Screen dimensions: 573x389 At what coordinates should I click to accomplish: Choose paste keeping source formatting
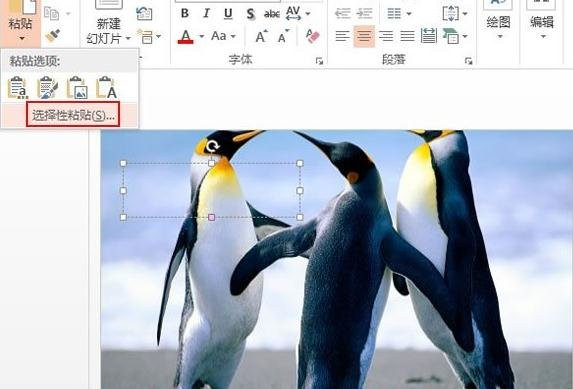[x=48, y=88]
